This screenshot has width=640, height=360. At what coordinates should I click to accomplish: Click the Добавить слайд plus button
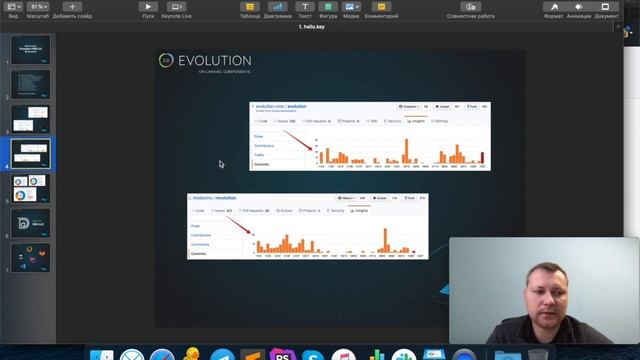(72, 7)
